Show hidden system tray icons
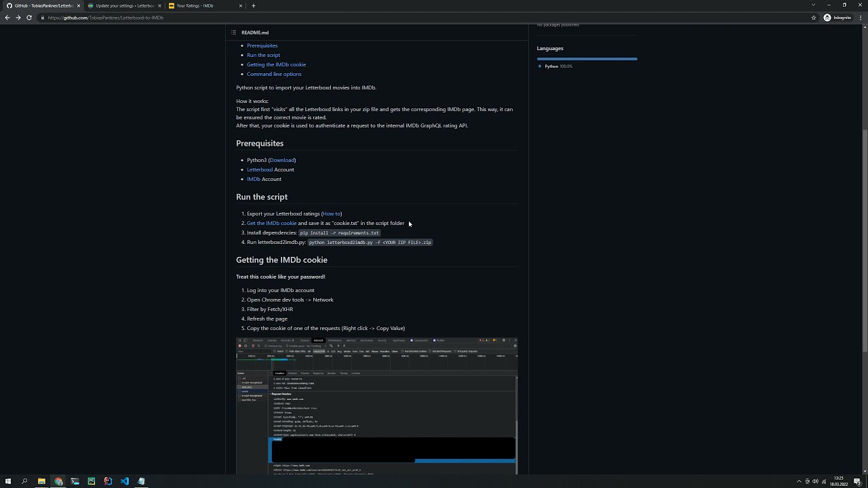This screenshot has height=488, width=868. pyautogui.click(x=799, y=481)
